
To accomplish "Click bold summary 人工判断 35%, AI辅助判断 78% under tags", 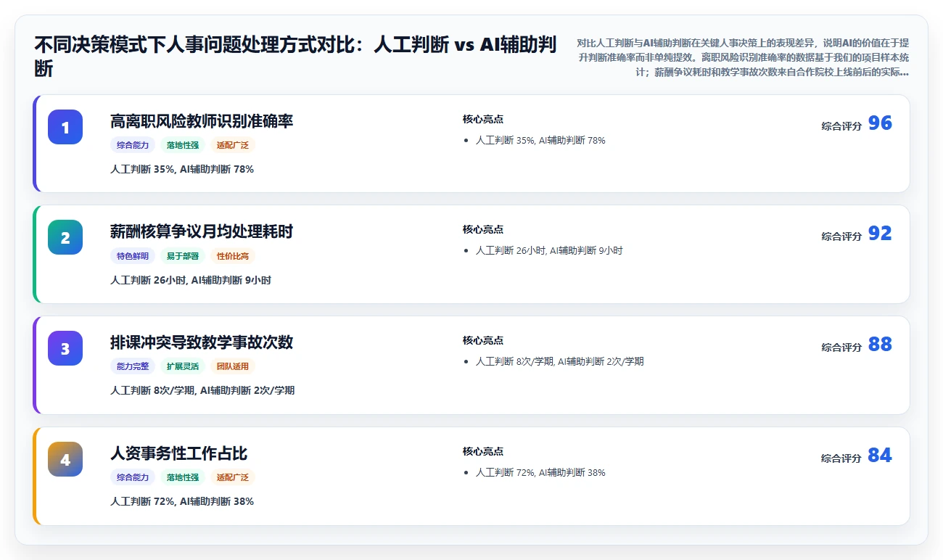I will (182, 169).
